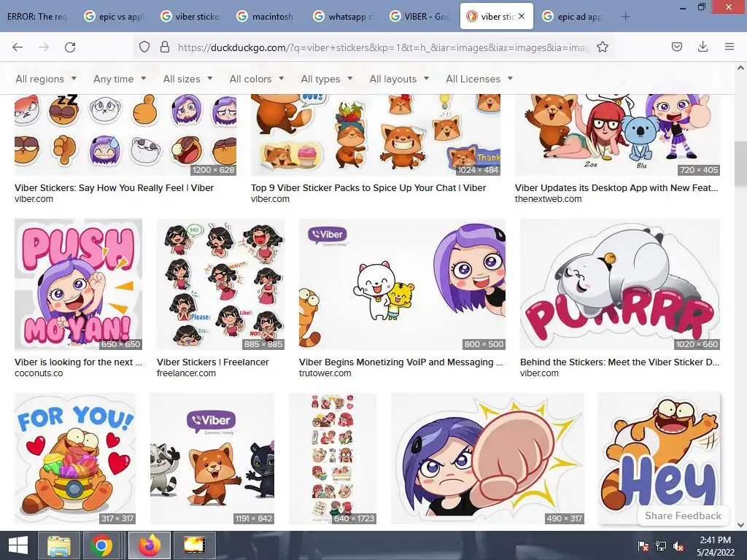The height and width of the screenshot is (560, 747).
Task: Open the network status tray icon
Action: pos(661,546)
